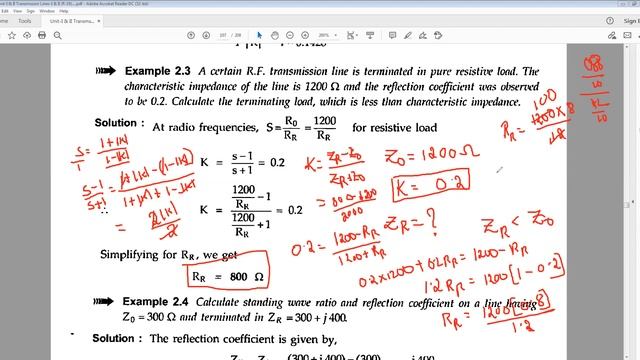Click the text 'for resistive load'
The image size is (640, 360).
click(395, 128)
